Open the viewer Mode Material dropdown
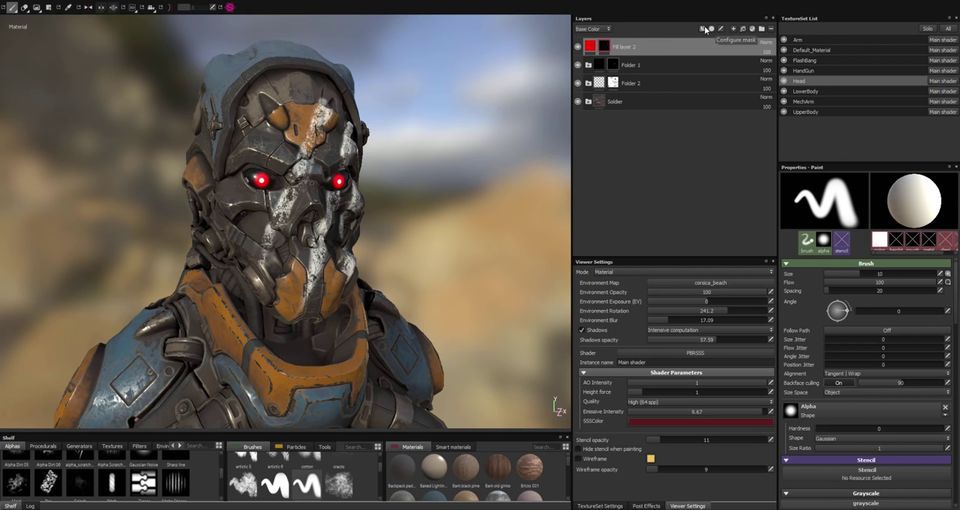960x510 pixels. [x=683, y=272]
